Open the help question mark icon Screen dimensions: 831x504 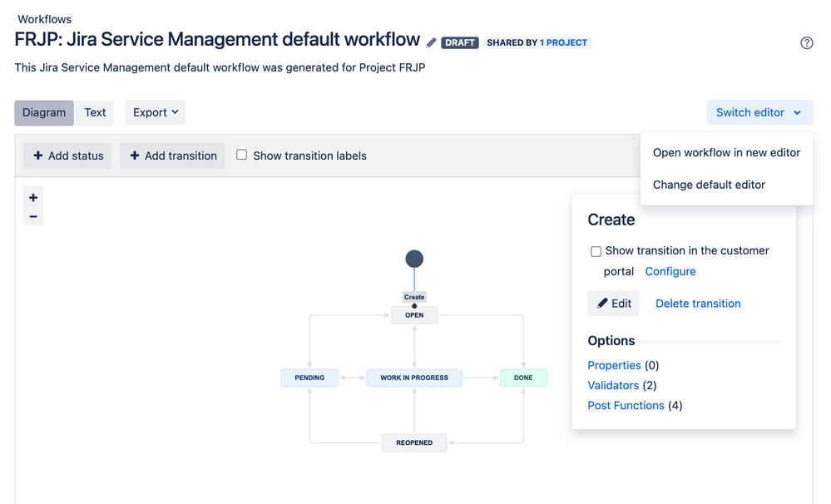806,42
